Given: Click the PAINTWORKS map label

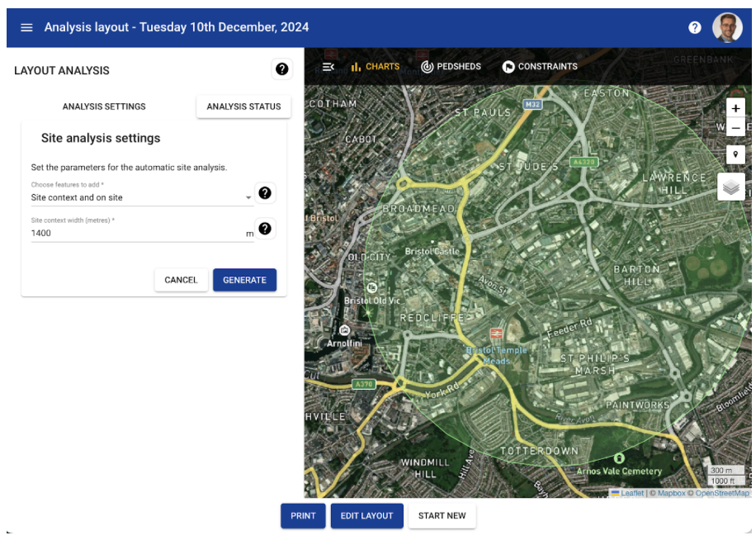Looking at the screenshot, I should point(637,405).
